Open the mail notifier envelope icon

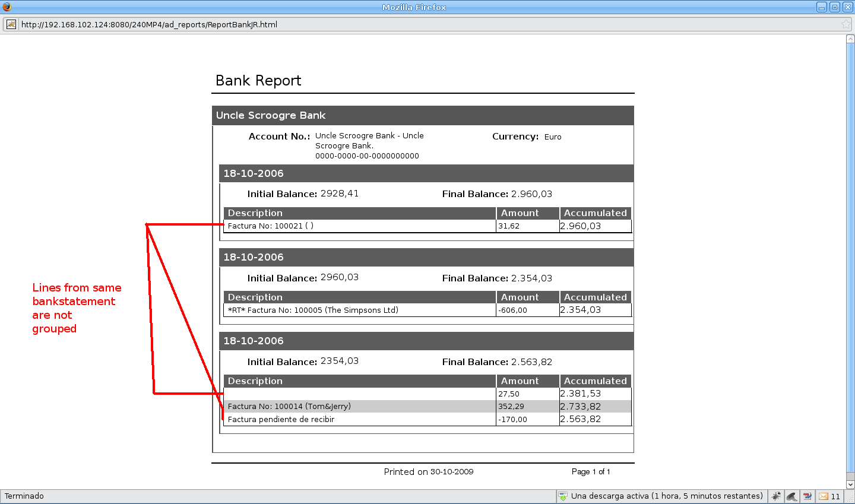[x=824, y=496]
